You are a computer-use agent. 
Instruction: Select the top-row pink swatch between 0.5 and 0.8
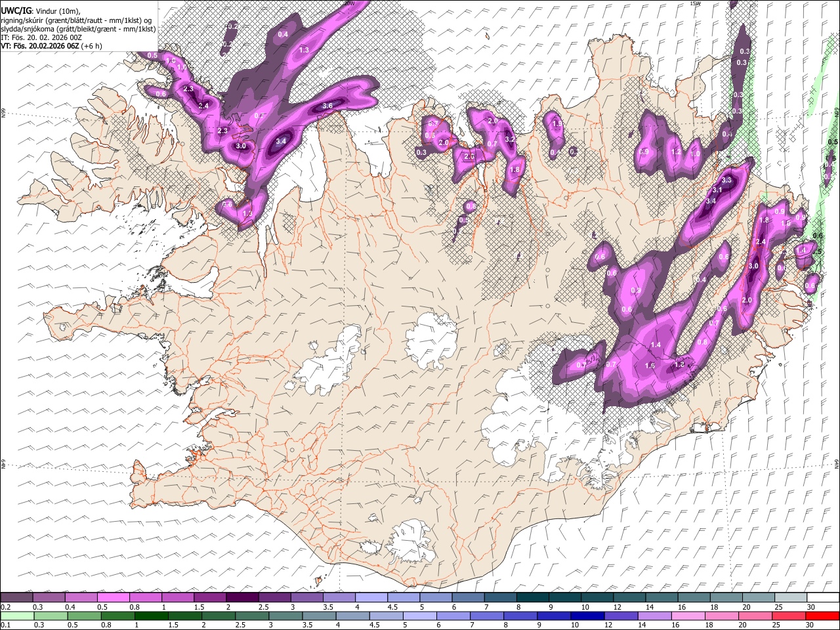pyautogui.click(x=114, y=598)
